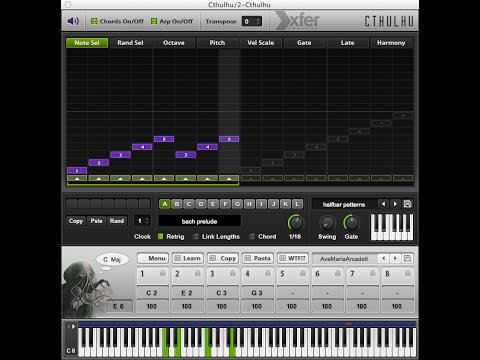Click the chords Paste button
Viewport: 480px width, 360px height.
(257, 258)
